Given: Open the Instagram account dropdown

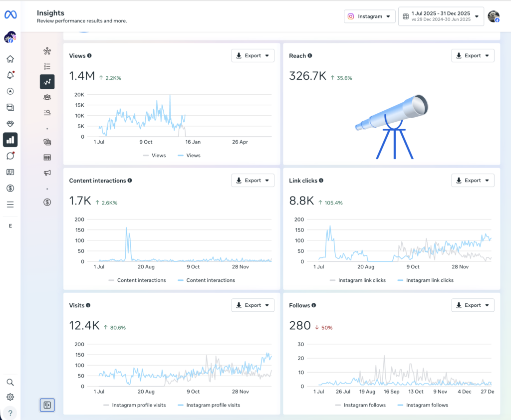Looking at the screenshot, I should click(x=369, y=16).
